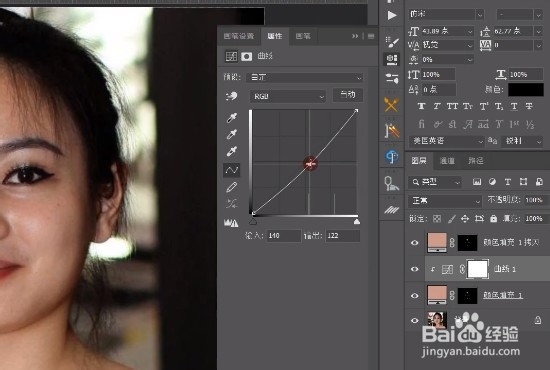Open the 锐利 anti-aliasing dropdown
The image size is (550, 370).
pos(523,141)
